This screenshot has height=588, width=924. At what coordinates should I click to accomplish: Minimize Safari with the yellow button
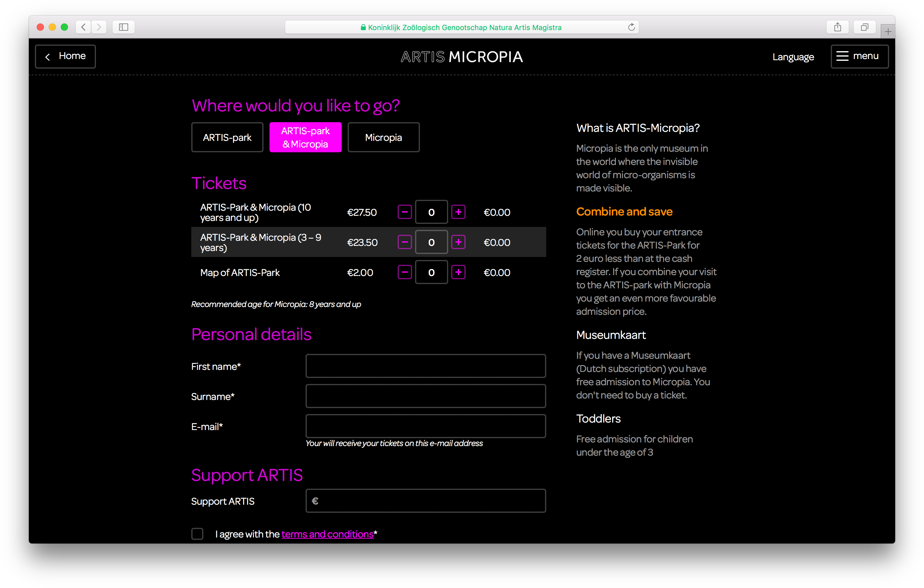pyautogui.click(x=53, y=27)
